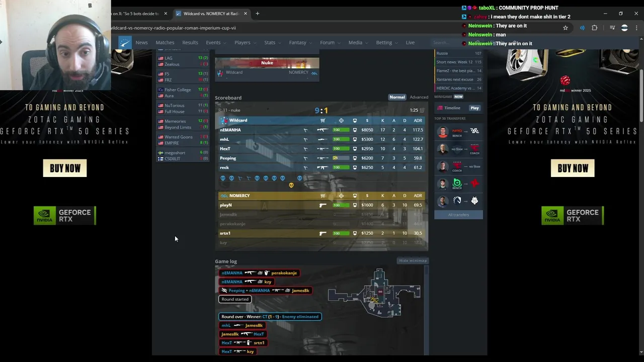Close the Wildcard vs. NOMERCY tab
The width and height of the screenshot is (644, 362).
245,14
